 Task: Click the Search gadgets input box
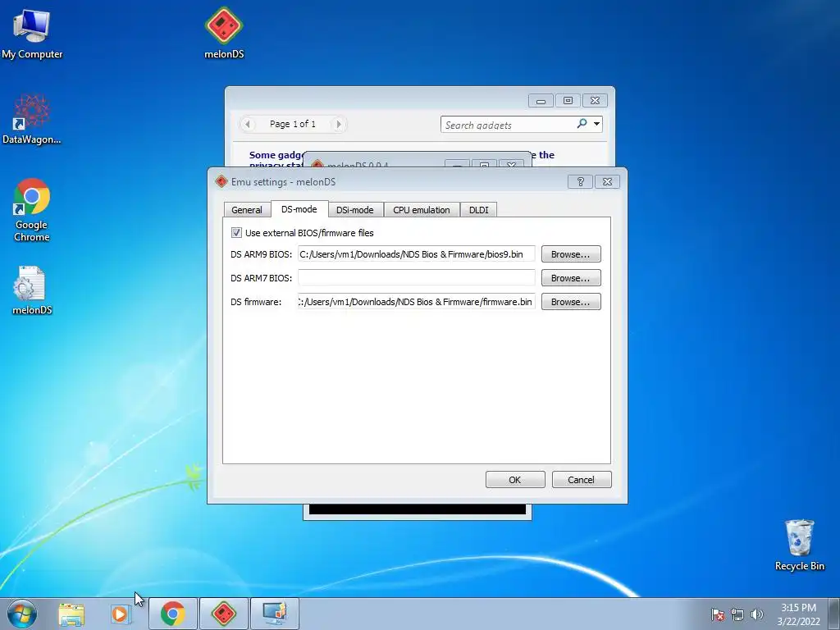click(x=508, y=125)
